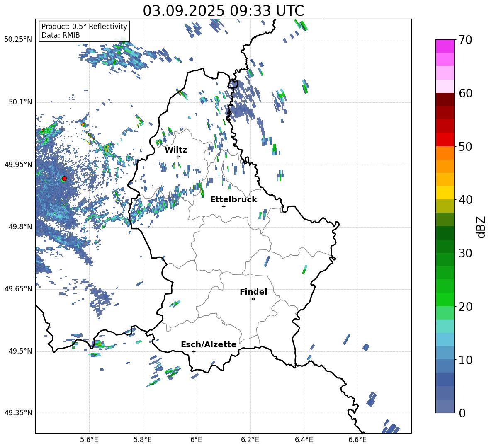Click the cross marker below Wiltz
Viewport: 491px width, 448px height.
tap(178, 157)
